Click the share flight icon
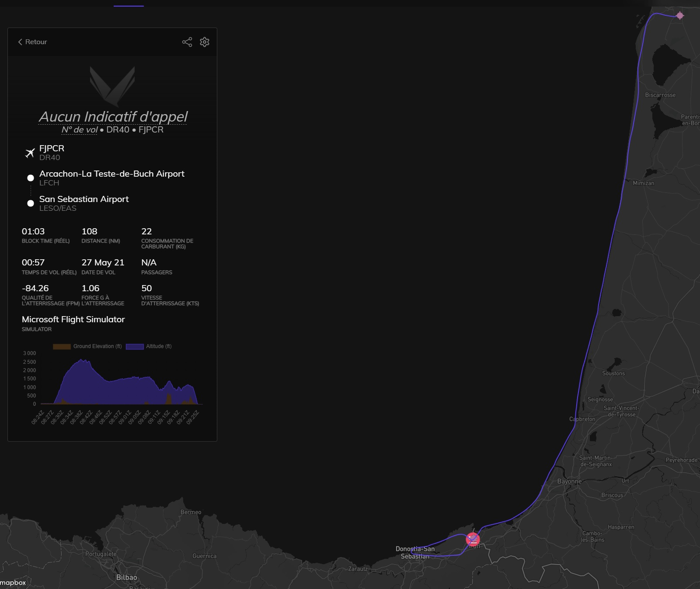Image resolution: width=700 pixels, height=589 pixels. click(187, 42)
